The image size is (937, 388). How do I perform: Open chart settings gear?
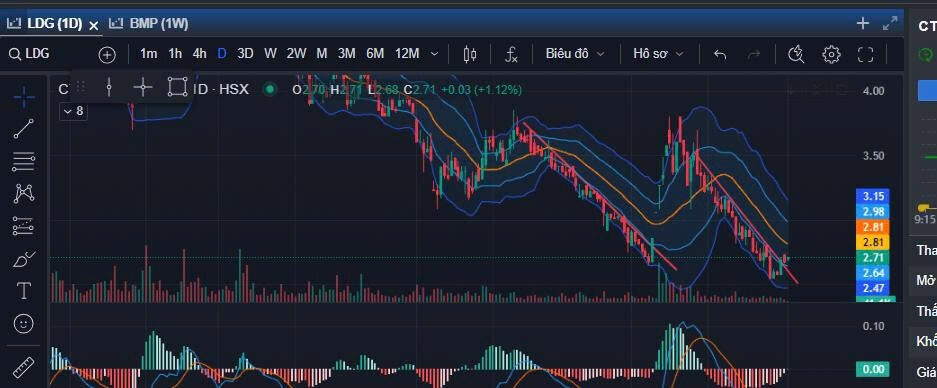(x=831, y=54)
